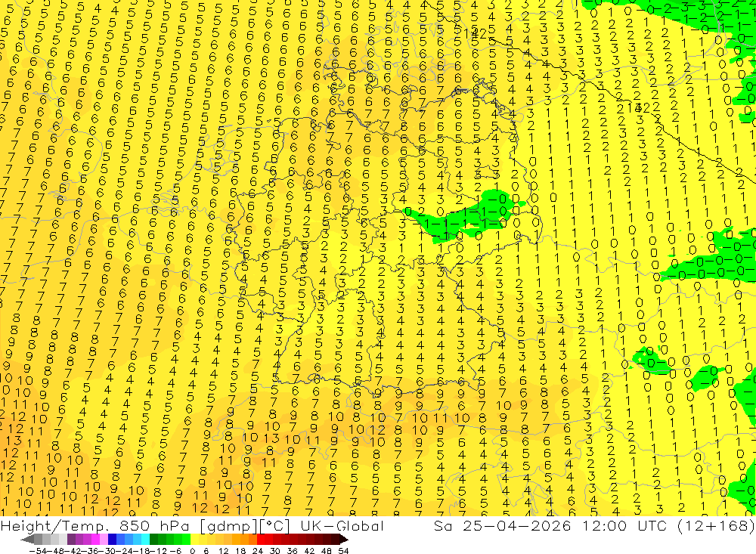The width and height of the screenshot is (756, 554).
Task: Select the dark blue legend swatch above -30
Action: coord(113,540)
